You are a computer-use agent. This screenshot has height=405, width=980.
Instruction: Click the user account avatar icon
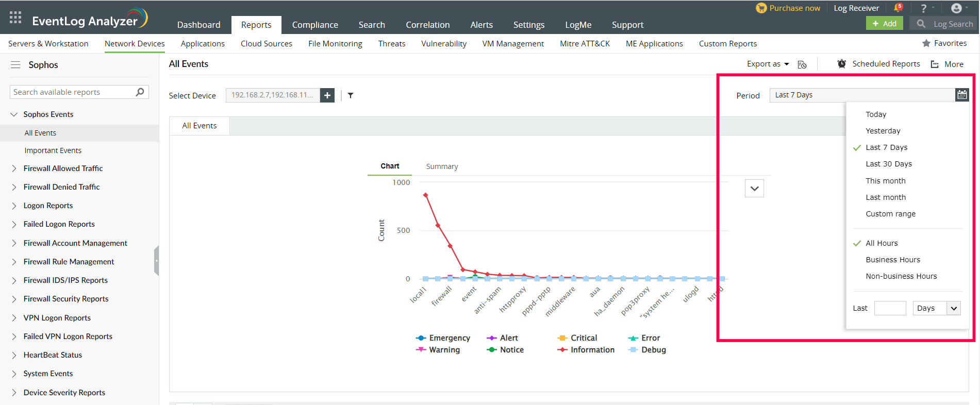[x=956, y=8]
